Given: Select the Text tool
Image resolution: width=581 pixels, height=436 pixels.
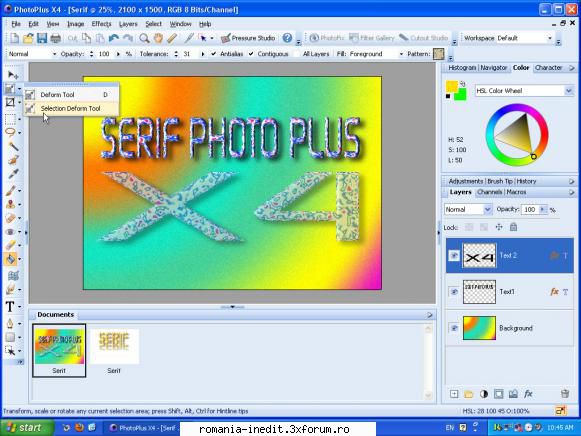Looking at the screenshot, I should pyautogui.click(x=10, y=306).
